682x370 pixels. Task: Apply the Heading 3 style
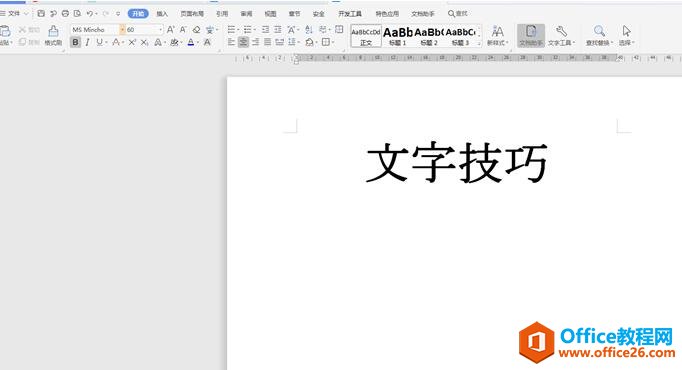pos(460,36)
